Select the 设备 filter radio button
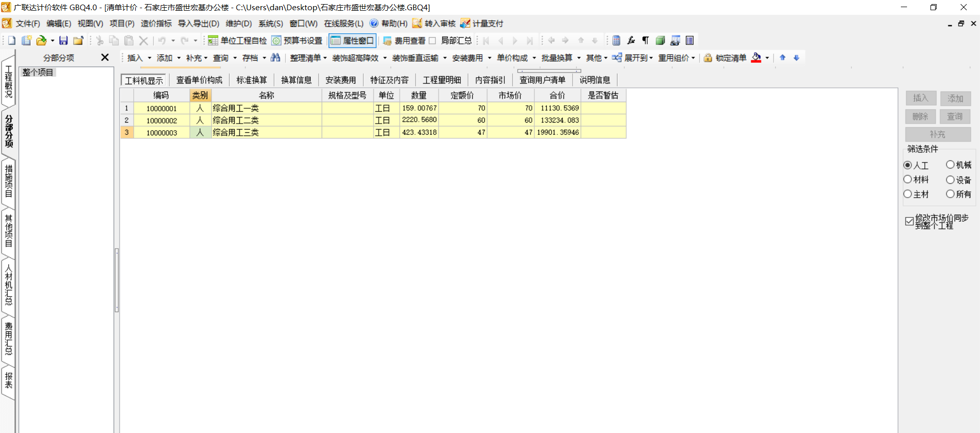Screen dimensions: 980x433 pos(950,180)
